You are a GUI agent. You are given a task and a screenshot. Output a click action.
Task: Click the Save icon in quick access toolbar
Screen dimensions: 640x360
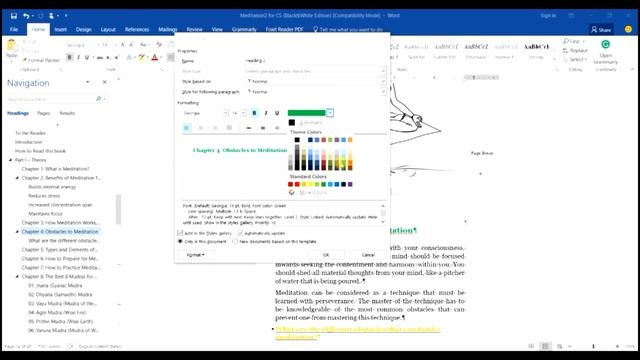[x=14, y=16]
